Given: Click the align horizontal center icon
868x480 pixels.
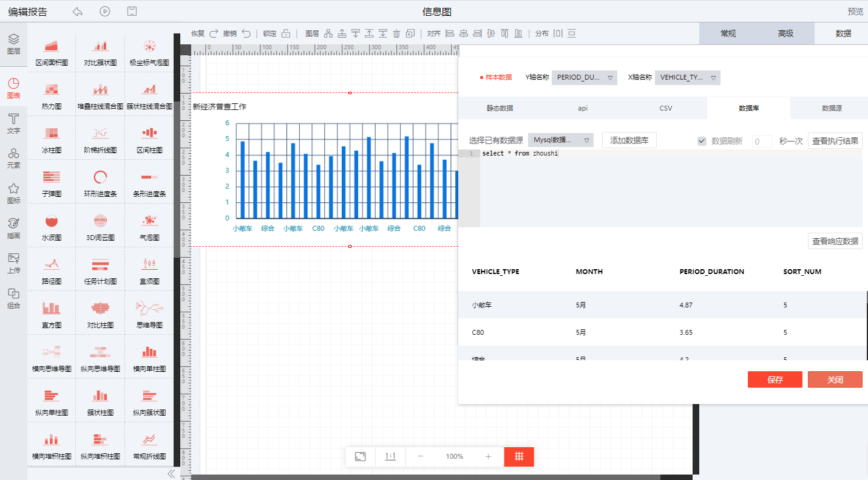Looking at the screenshot, I should point(464,33).
